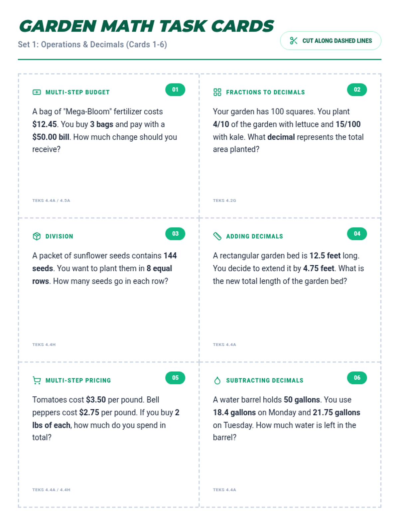
Task: Click the scissors icon in the header
Action: [x=293, y=41]
